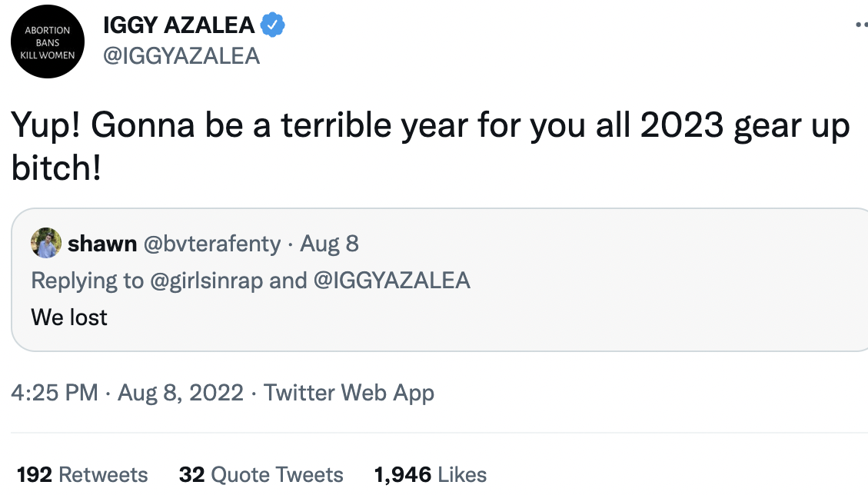This screenshot has height=495, width=868.
Task: Click the 4:25 PM timestamp
Action: (x=55, y=393)
